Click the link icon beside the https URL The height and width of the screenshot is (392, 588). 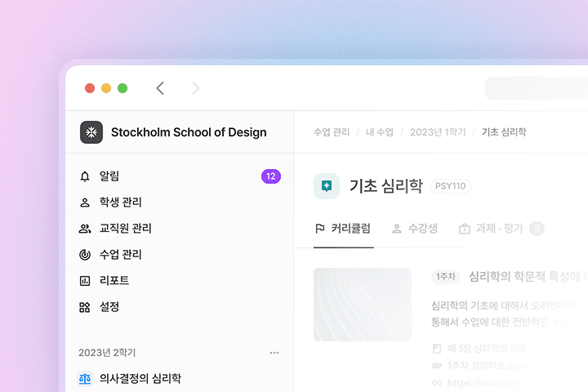coord(437,383)
